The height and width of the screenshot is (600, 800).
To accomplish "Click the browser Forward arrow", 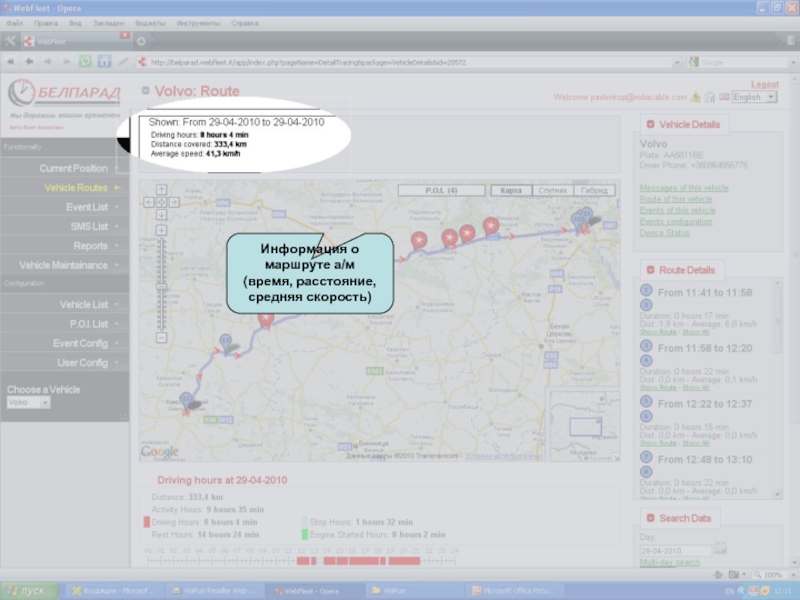I will (47, 62).
